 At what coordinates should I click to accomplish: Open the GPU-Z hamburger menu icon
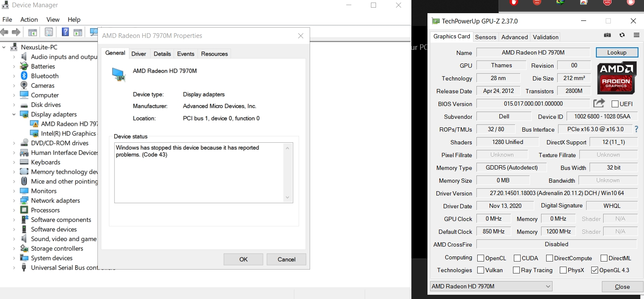coord(636,35)
